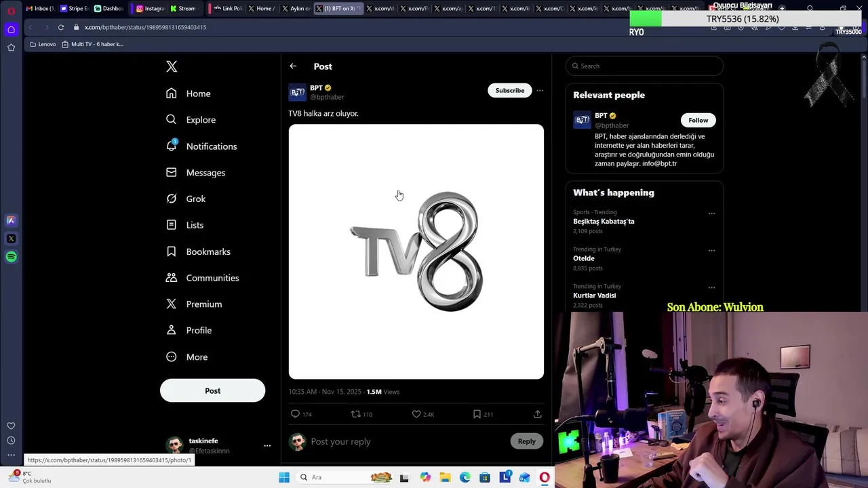
Task: Open Opera sidebar star bookmarks icon
Action: click(11, 47)
